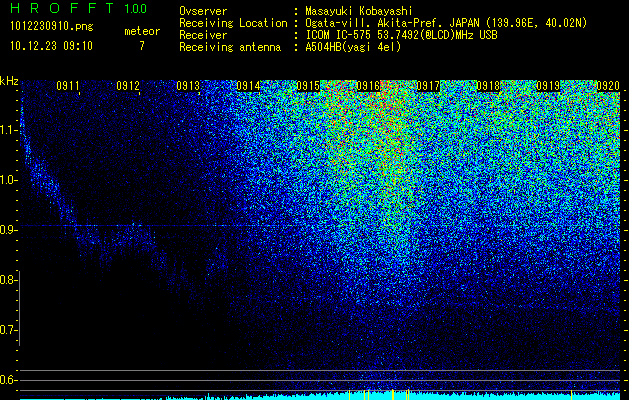Click the 0.8 kHz axis label
Screen dimensions: 629x400
tap(9, 280)
